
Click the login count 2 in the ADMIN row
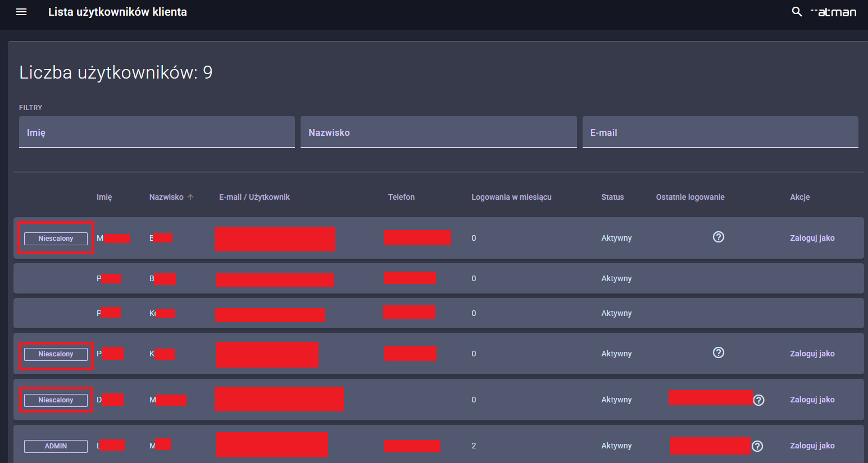tap(474, 446)
